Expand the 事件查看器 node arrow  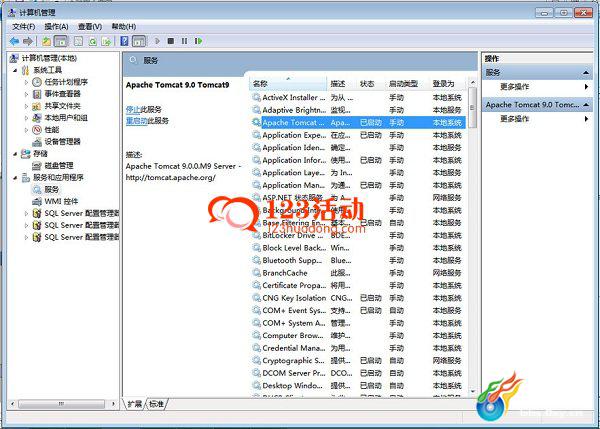point(26,94)
